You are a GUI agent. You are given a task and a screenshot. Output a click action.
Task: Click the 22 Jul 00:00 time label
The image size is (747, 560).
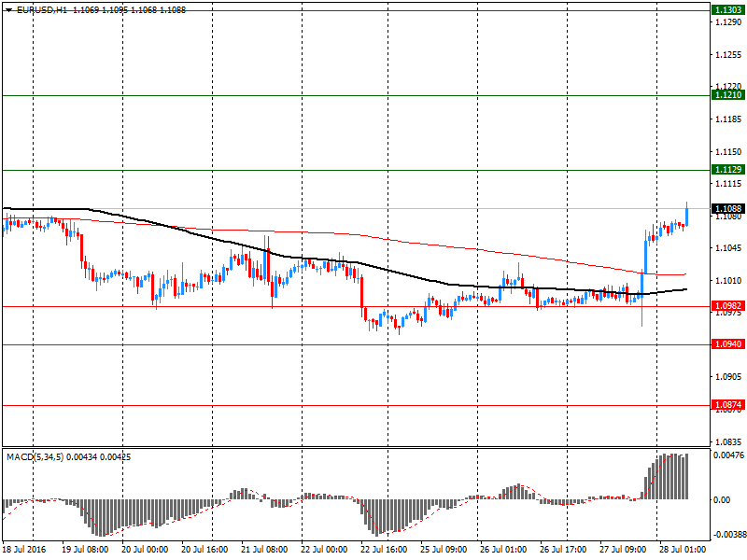tap(324, 550)
